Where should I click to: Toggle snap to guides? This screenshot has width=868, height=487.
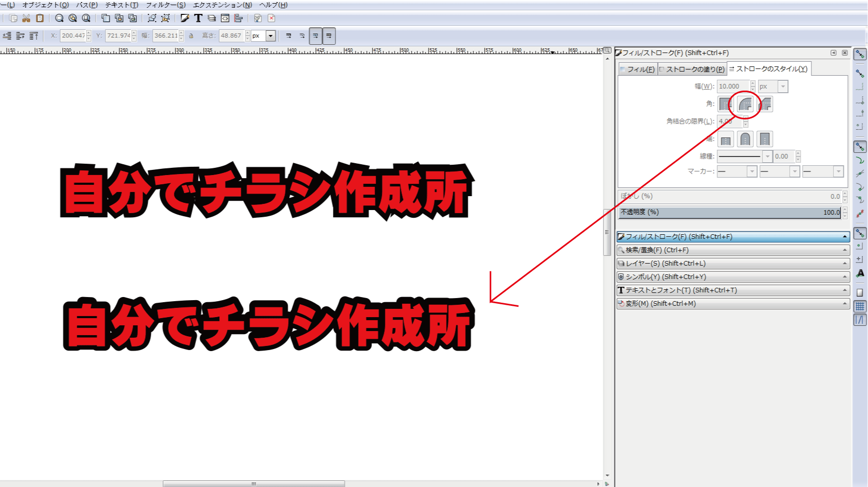[860, 320]
